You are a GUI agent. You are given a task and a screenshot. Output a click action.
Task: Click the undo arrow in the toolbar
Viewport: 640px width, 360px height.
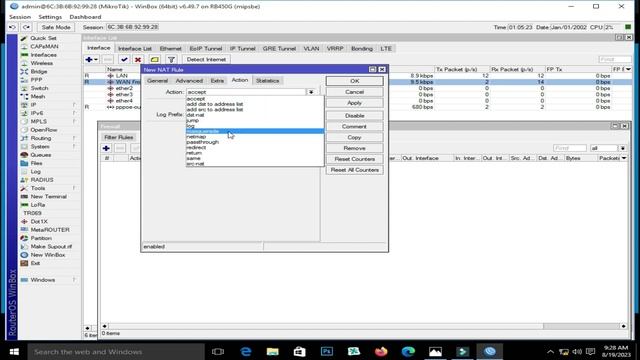click(x=13, y=27)
